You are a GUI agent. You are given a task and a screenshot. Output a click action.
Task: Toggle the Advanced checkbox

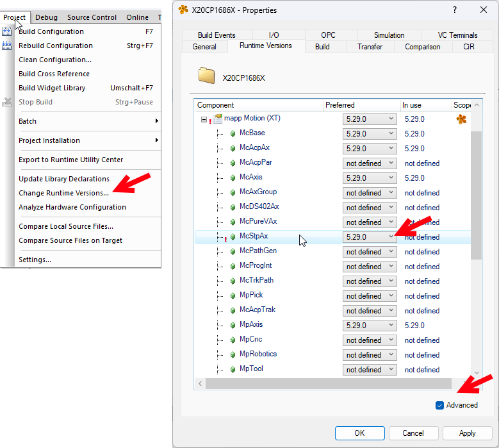(x=439, y=405)
